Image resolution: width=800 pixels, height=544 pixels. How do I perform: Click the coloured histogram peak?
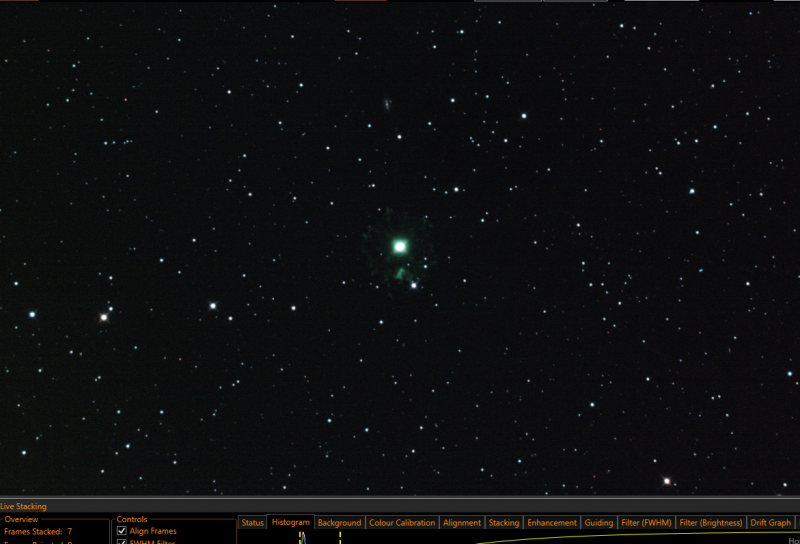(303, 537)
